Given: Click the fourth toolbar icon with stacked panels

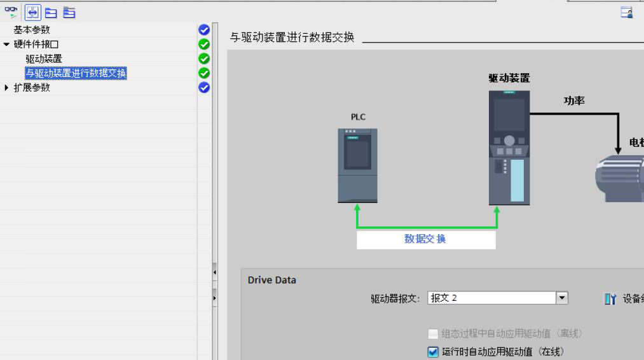Looking at the screenshot, I should coord(69,12).
